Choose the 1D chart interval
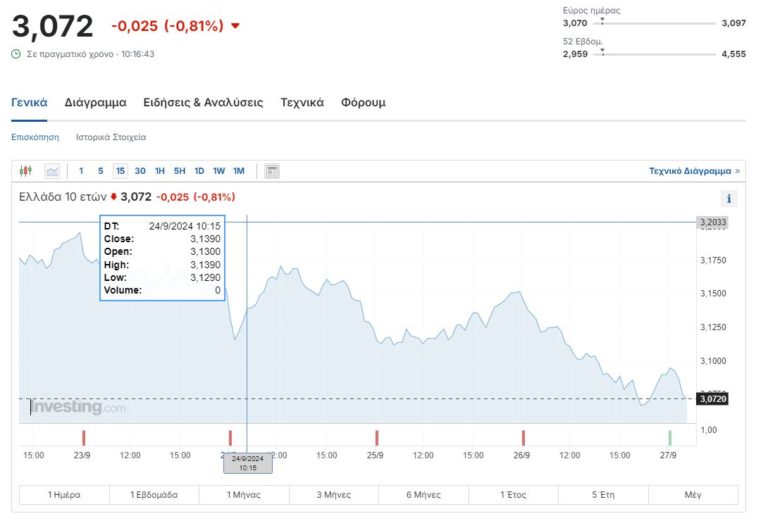 (x=199, y=171)
